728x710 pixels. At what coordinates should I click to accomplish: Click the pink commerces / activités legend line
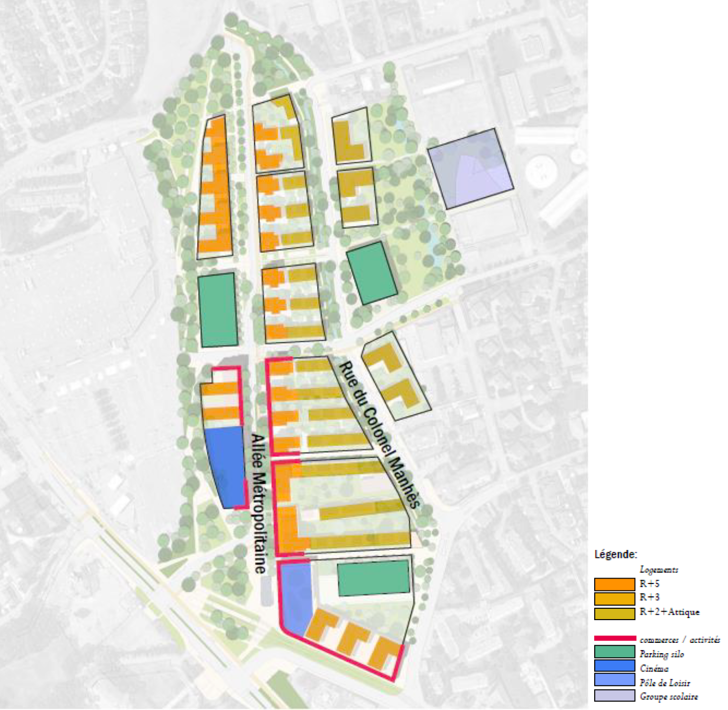(x=615, y=638)
